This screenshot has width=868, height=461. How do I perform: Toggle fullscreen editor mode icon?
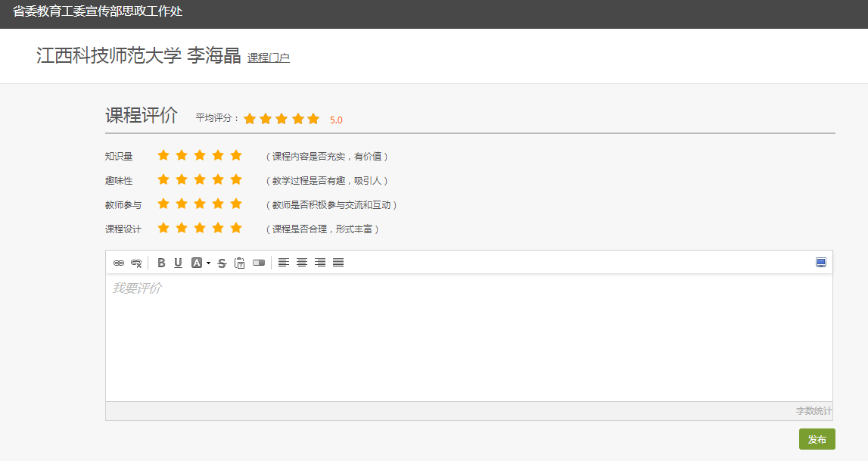click(x=821, y=263)
